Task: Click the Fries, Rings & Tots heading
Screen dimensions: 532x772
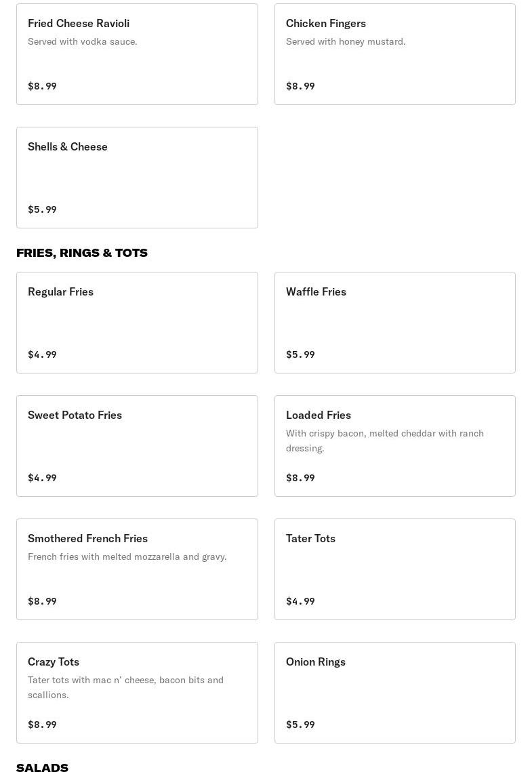Action: 82,253
